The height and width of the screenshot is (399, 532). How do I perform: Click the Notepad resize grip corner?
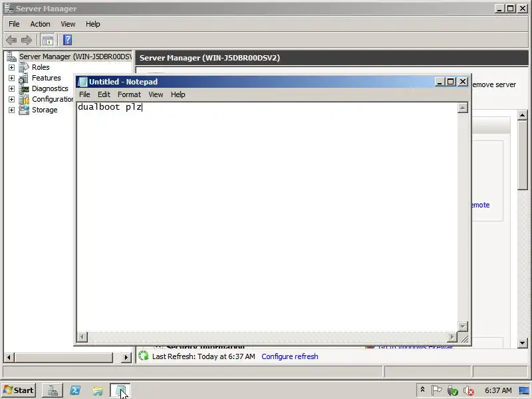pyautogui.click(x=464, y=338)
